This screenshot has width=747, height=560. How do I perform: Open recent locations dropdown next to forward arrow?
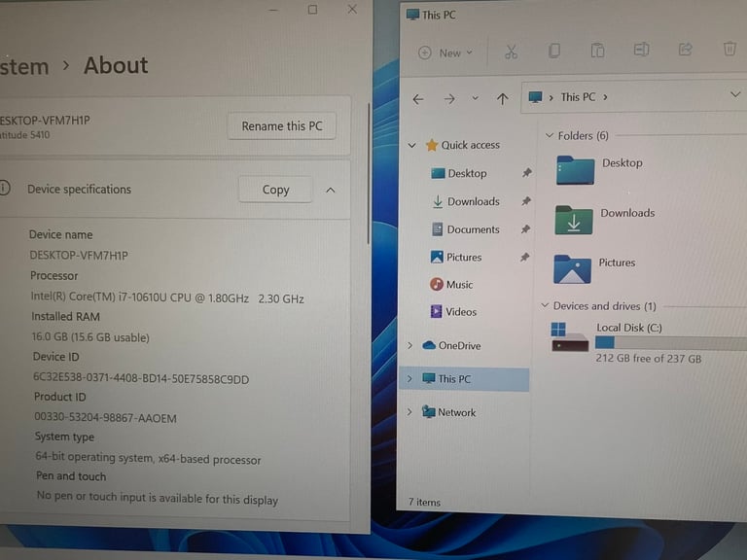coord(475,98)
